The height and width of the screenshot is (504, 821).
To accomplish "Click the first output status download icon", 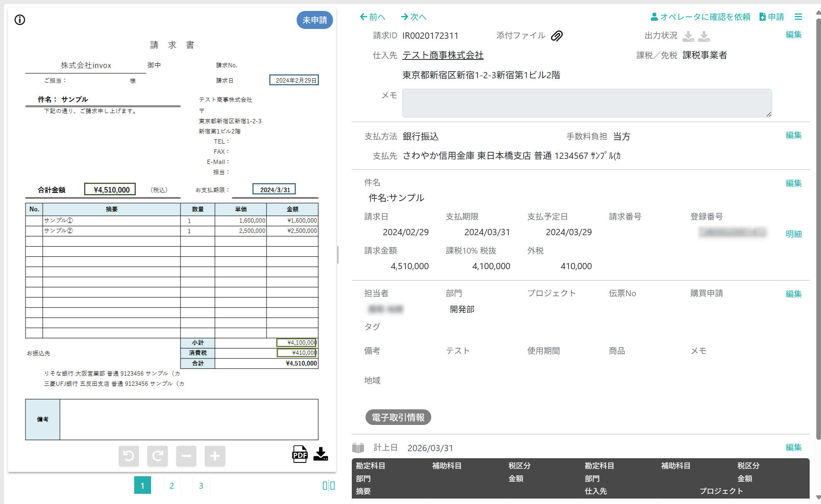I will (x=688, y=36).
